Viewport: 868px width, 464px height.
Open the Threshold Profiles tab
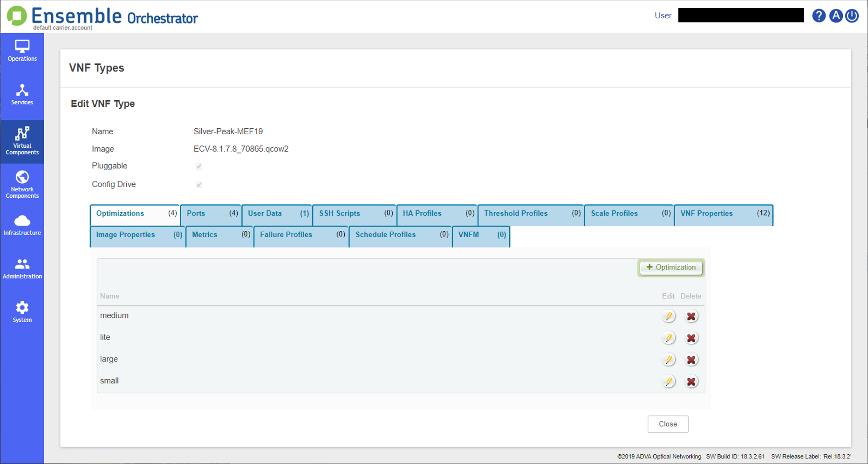click(x=531, y=215)
